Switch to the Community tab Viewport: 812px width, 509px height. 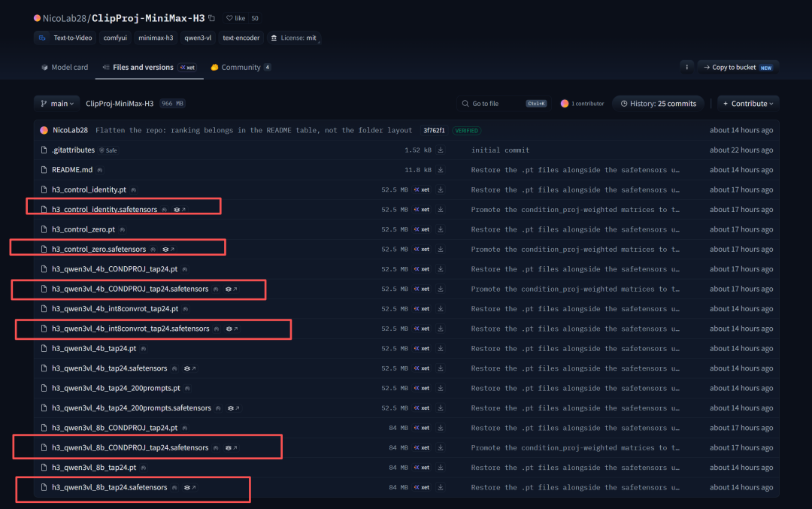[241, 68]
